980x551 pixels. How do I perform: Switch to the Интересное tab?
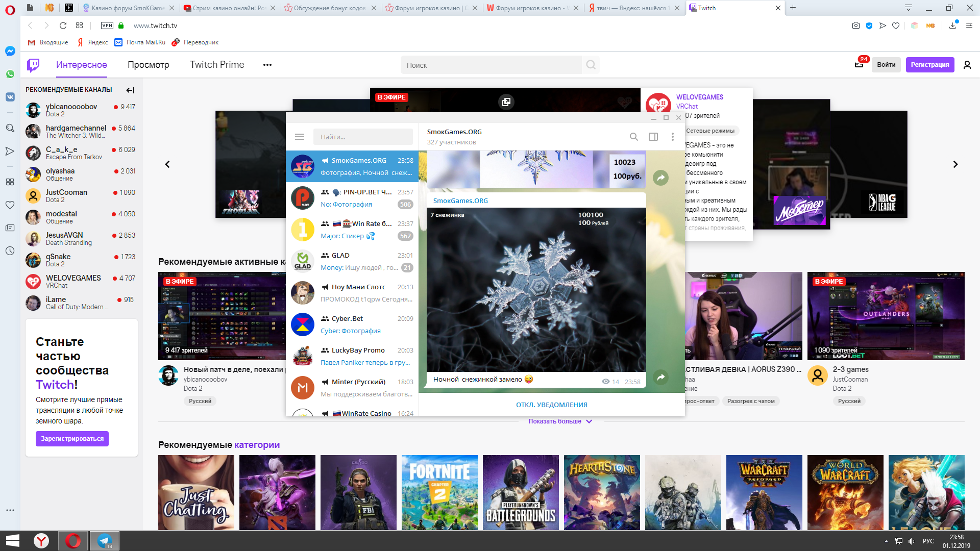[x=81, y=65]
